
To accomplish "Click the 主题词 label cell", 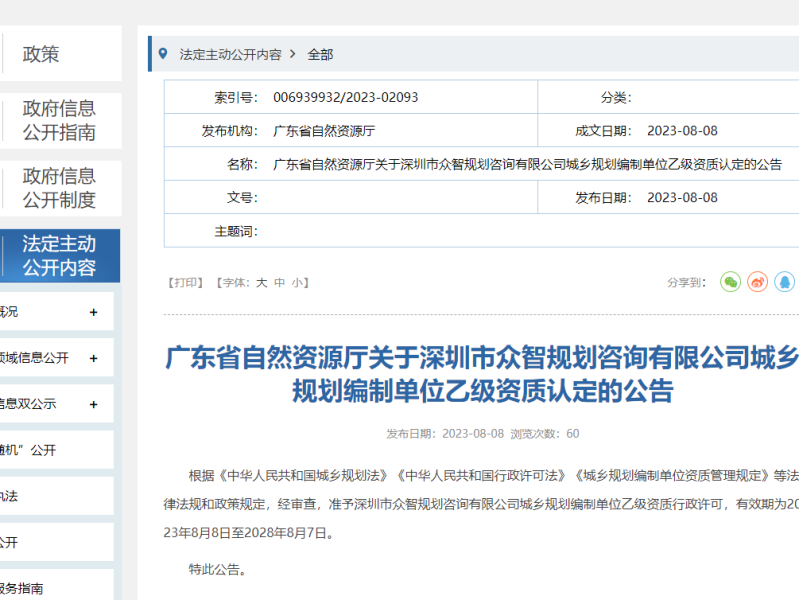I will [236, 231].
